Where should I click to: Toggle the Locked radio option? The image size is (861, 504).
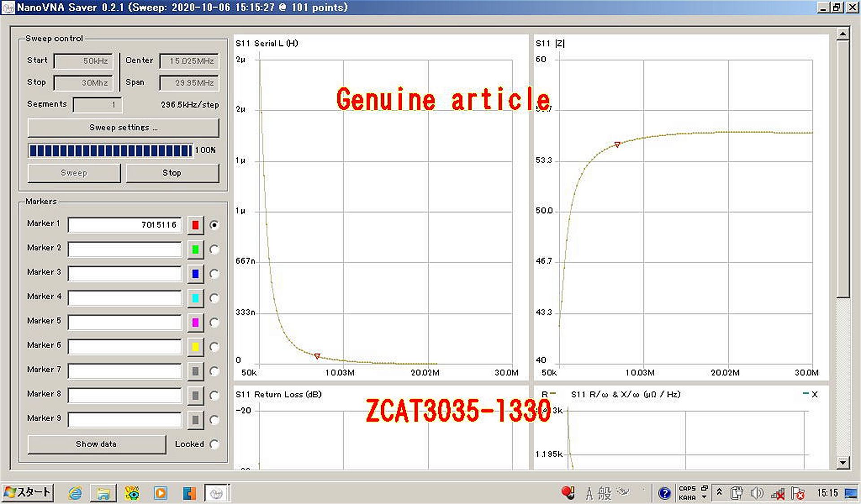tap(214, 444)
